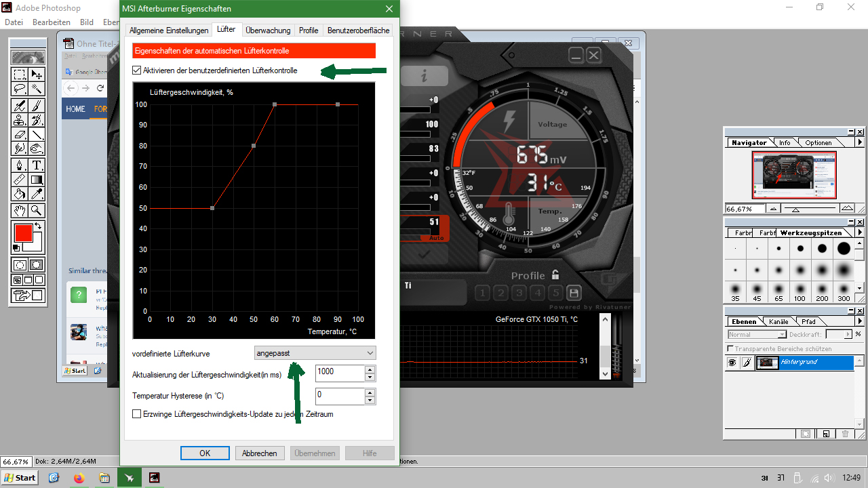
Task: Open the Navigator palette menu arrow
Action: point(860,143)
